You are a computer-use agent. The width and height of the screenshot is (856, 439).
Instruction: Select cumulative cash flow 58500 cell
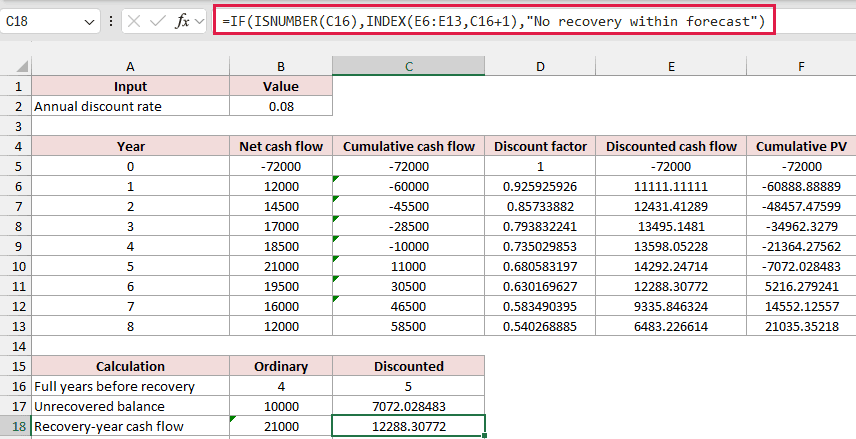click(x=408, y=327)
